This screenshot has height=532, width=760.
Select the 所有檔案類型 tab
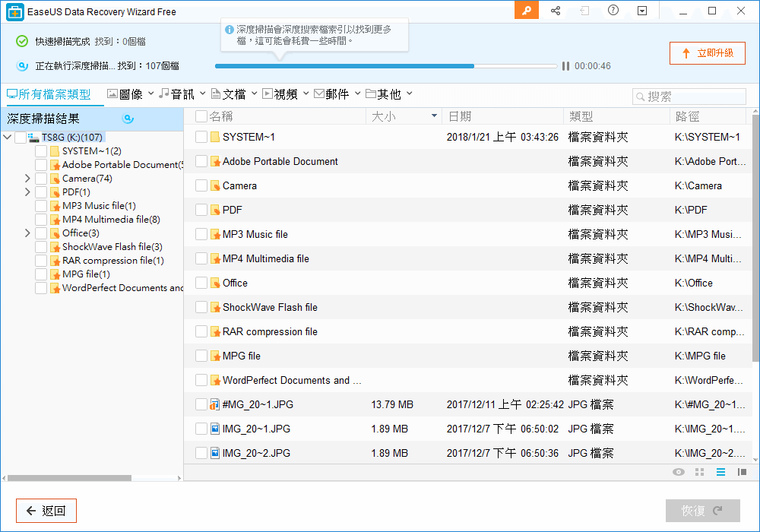click(49, 94)
